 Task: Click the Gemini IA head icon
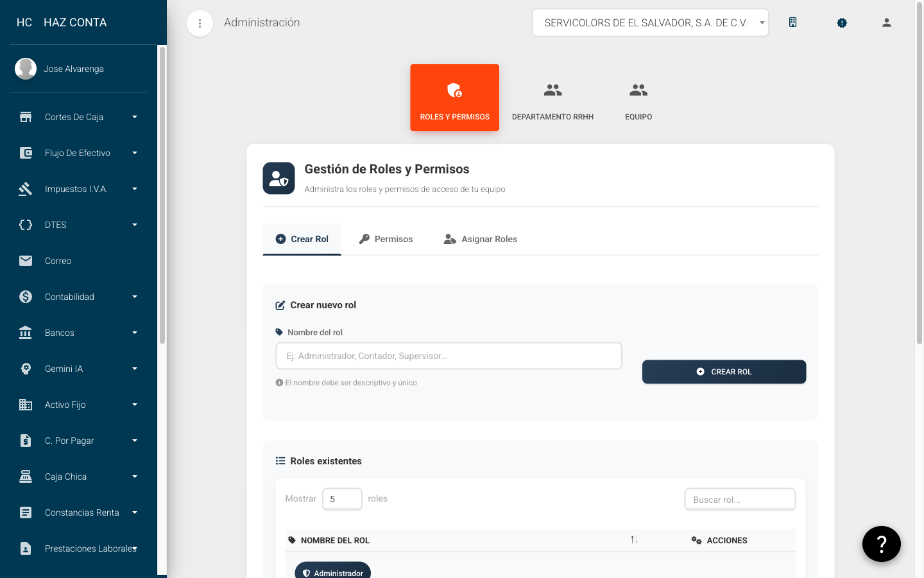[26, 369]
